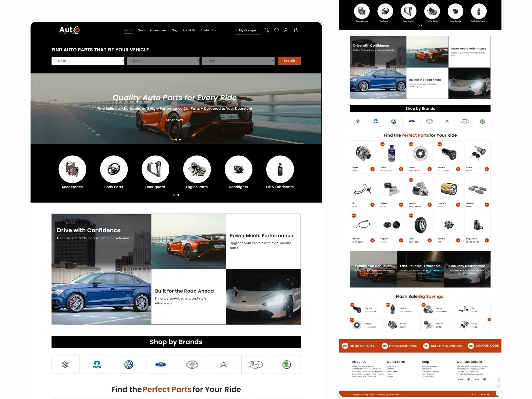
Task: Select the Engine Parts category icon
Action: point(197,169)
